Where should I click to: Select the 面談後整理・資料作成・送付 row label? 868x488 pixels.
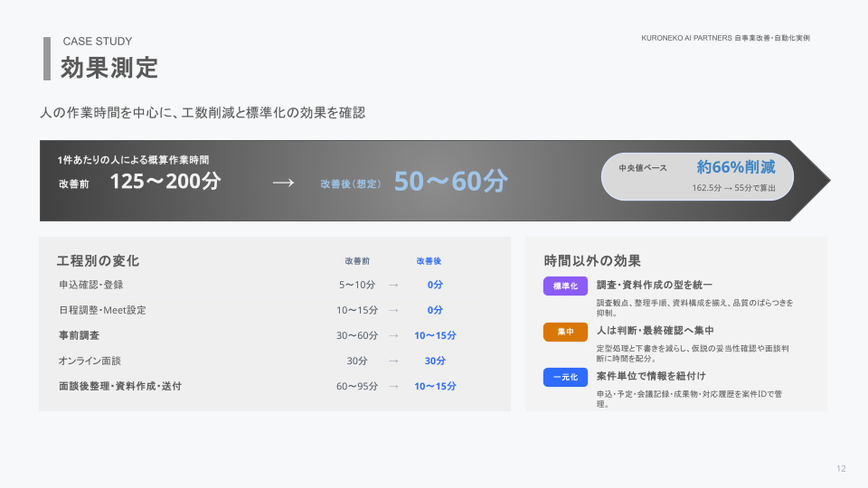(x=120, y=386)
